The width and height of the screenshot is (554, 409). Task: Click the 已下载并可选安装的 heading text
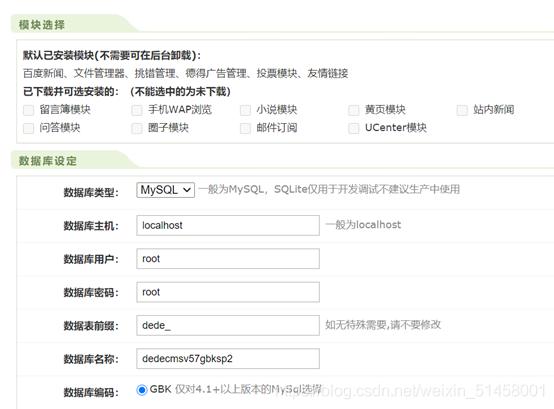[x=127, y=92]
